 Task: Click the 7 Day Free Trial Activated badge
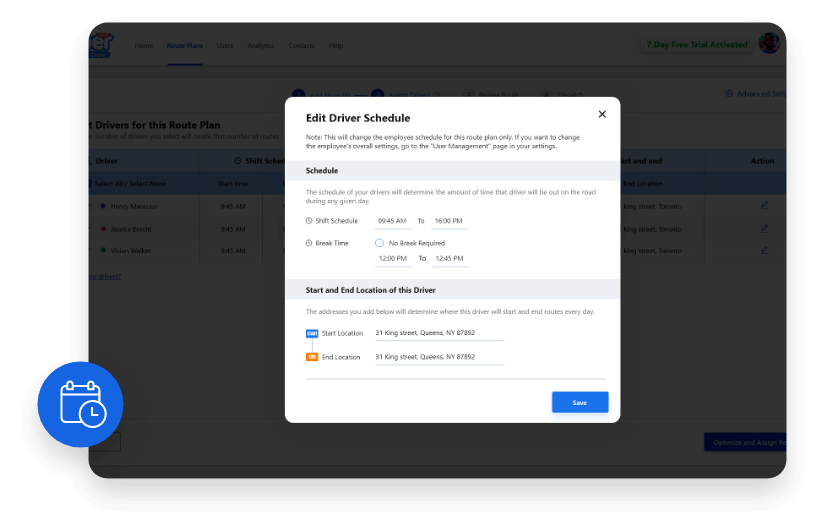click(697, 45)
